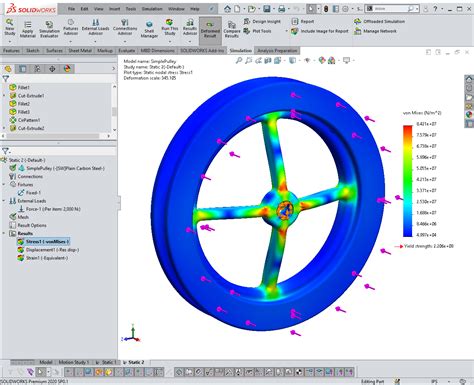474x385 pixels.
Task: Open the Tools menu
Action: (131, 9)
